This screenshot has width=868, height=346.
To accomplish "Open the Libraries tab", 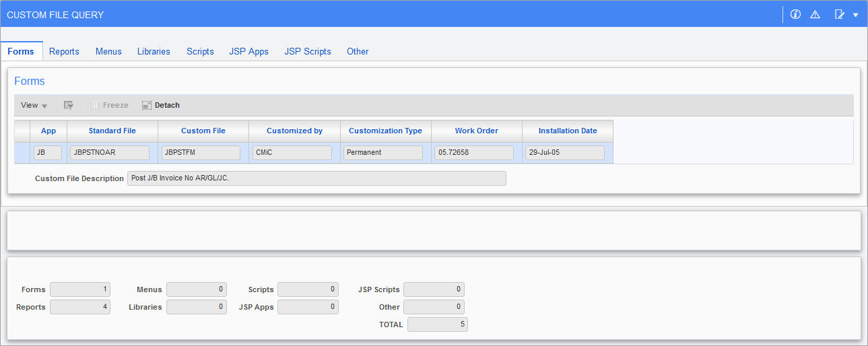I will (x=154, y=51).
